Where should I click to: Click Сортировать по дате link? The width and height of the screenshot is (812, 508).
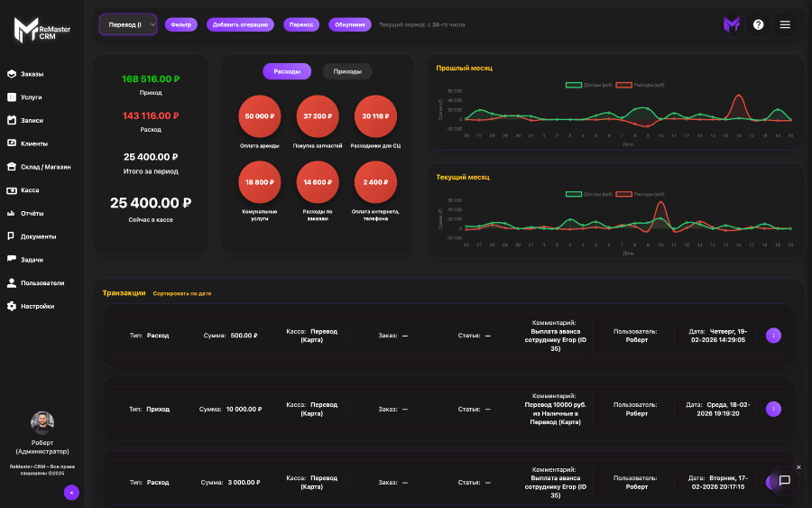(x=182, y=293)
